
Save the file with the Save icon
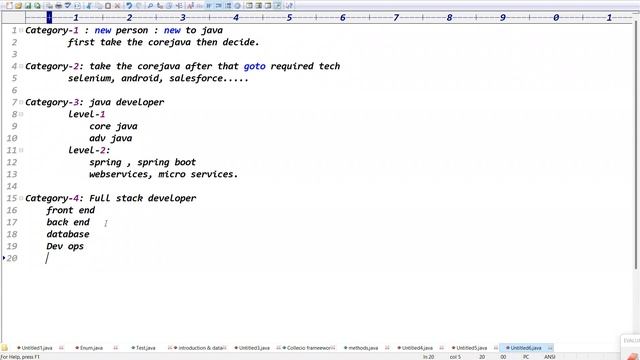coord(28,6)
